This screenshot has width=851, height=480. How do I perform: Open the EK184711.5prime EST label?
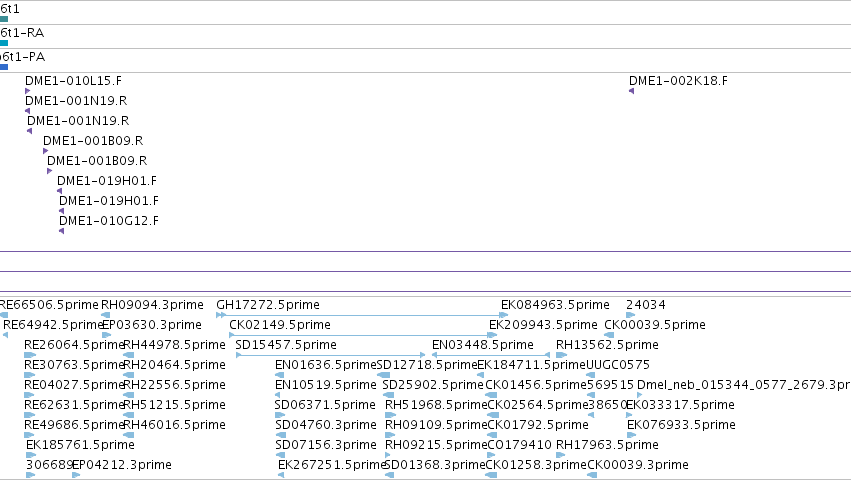[x=531, y=365]
